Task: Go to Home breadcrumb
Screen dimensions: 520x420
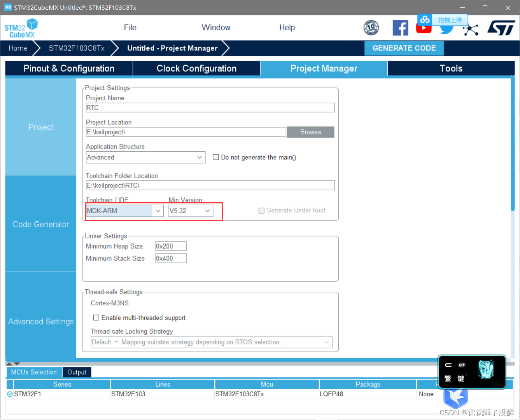Action: point(18,48)
